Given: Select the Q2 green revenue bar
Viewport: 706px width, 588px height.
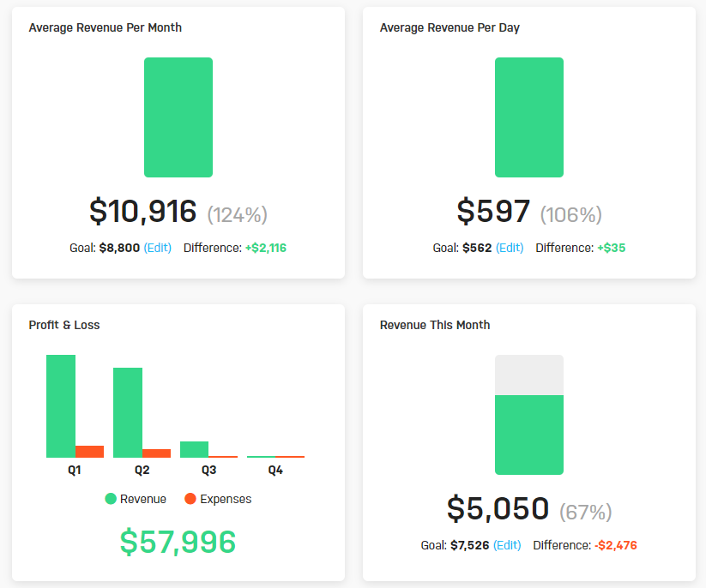Looking at the screenshot, I should (128, 412).
